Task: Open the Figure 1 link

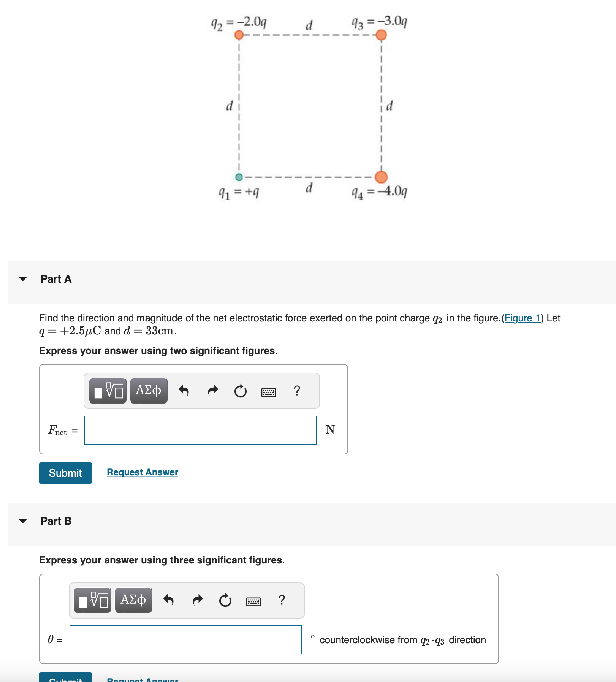Action: tap(523, 318)
